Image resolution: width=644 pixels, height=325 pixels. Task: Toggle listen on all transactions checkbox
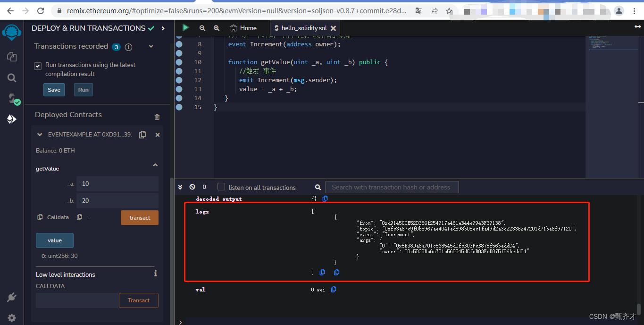tap(221, 187)
